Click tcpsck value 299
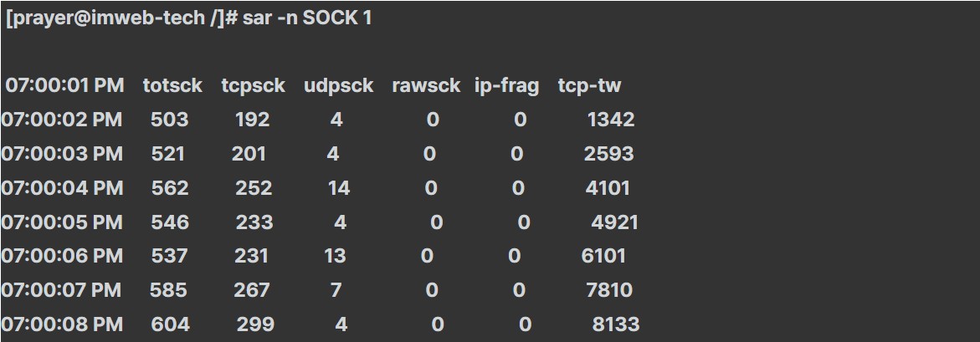The height and width of the screenshot is (342, 980). (255, 324)
